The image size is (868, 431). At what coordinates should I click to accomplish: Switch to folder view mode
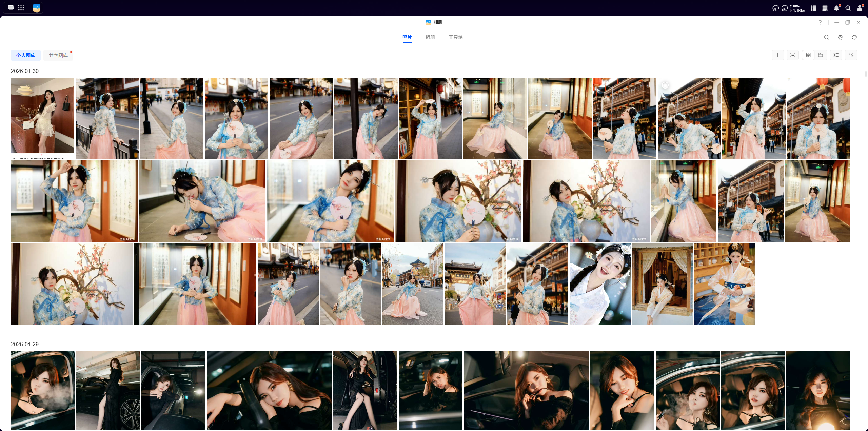pyautogui.click(x=820, y=55)
